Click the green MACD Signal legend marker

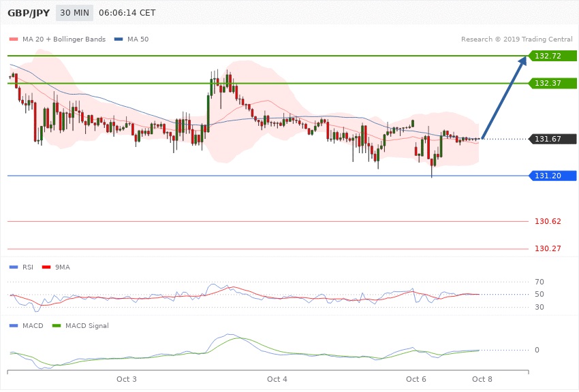coord(56,325)
